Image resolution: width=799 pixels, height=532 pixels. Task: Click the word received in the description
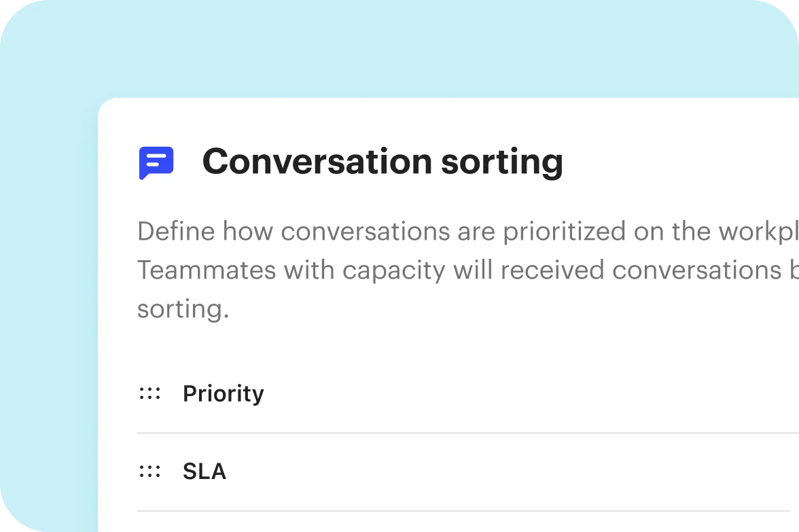pos(552,270)
